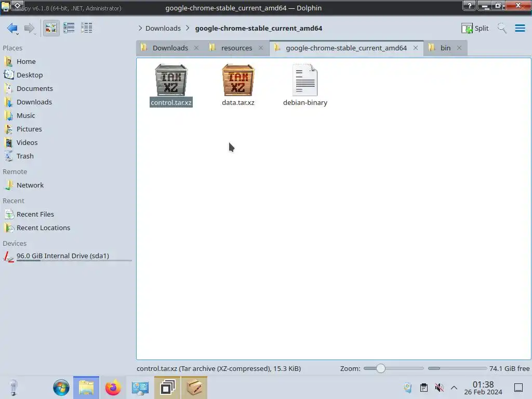Open Recent Locations
532x399 pixels.
[x=44, y=228]
